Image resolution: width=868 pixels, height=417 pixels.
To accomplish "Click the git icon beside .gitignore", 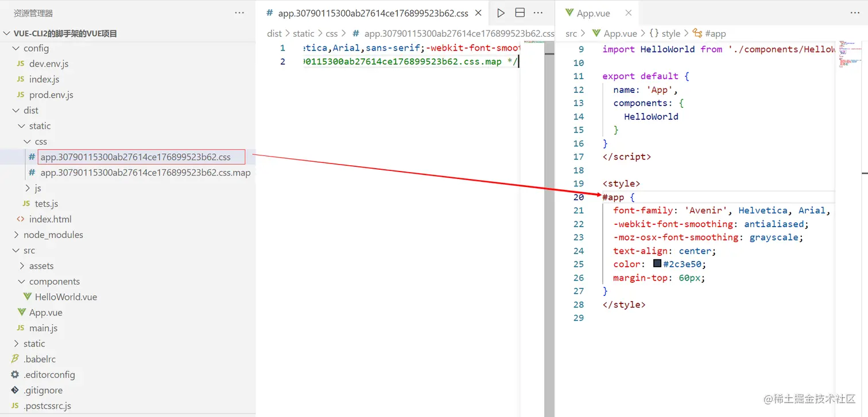I will click(x=15, y=390).
